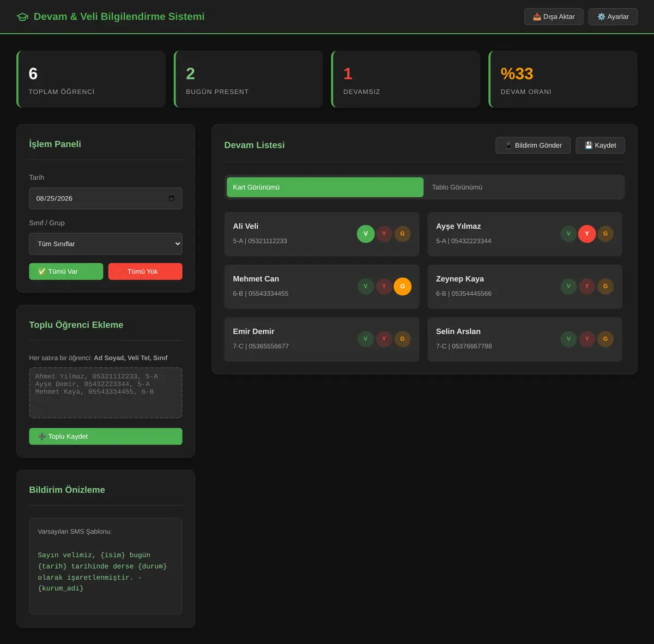The width and height of the screenshot is (654, 644).
Task: Set Ayşe Yılmaz status to V
Action: click(x=568, y=234)
